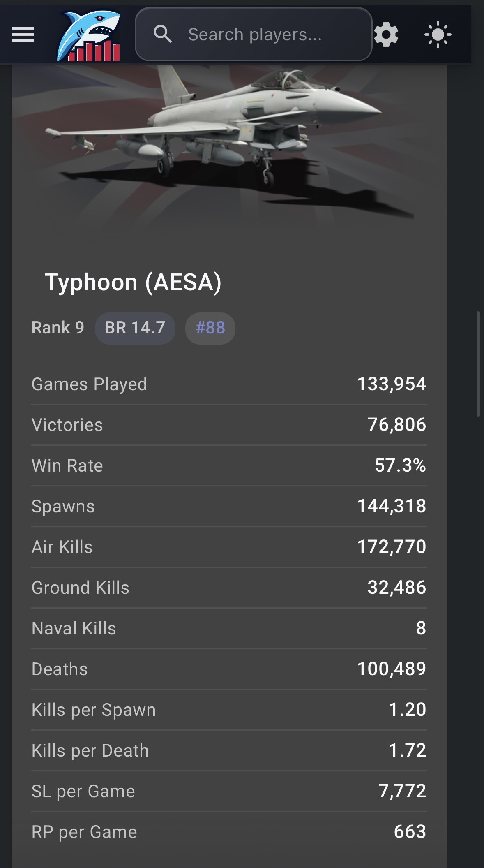The image size is (484, 868).
Task: Select the Typhoon (AESA) title
Action: (x=133, y=282)
